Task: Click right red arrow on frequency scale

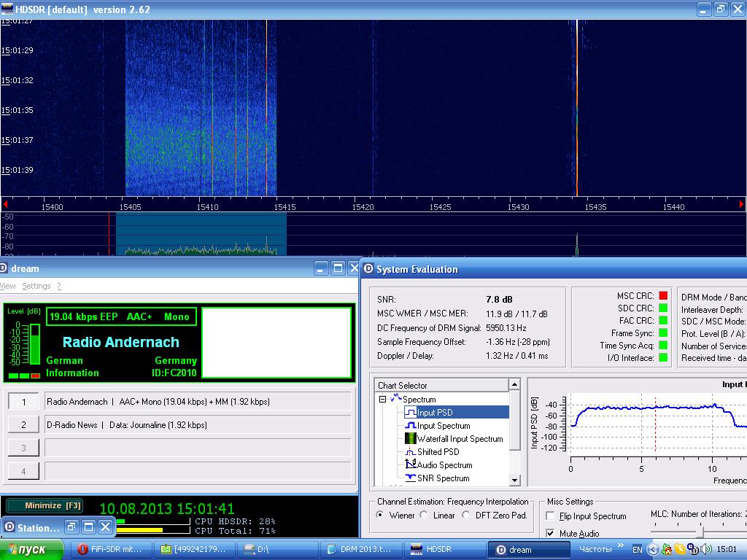Action: (741, 204)
